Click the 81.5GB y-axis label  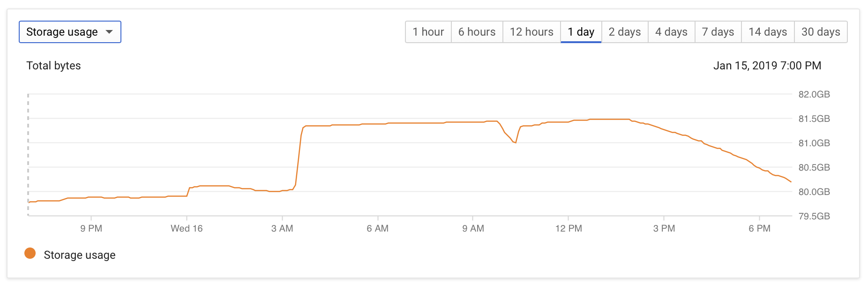click(814, 119)
